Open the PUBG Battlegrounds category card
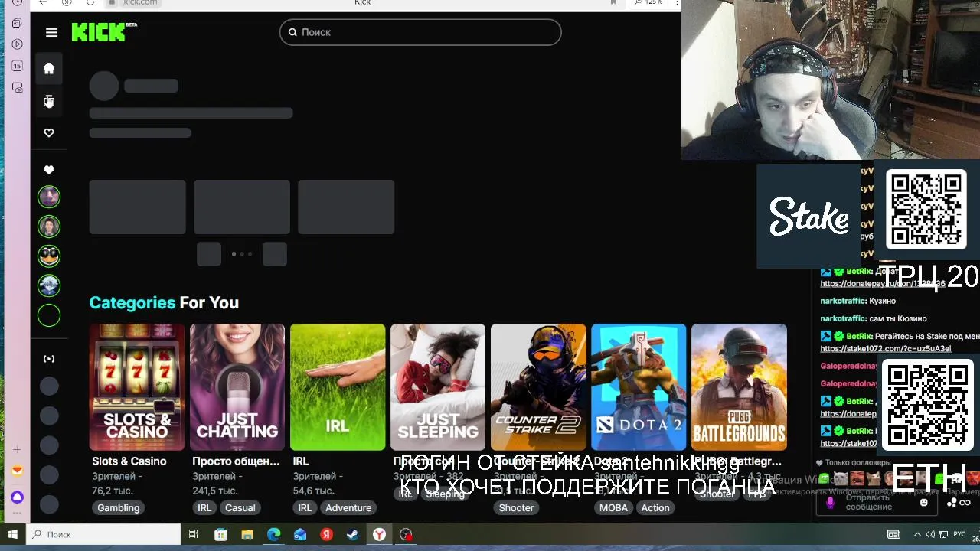 pos(739,387)
